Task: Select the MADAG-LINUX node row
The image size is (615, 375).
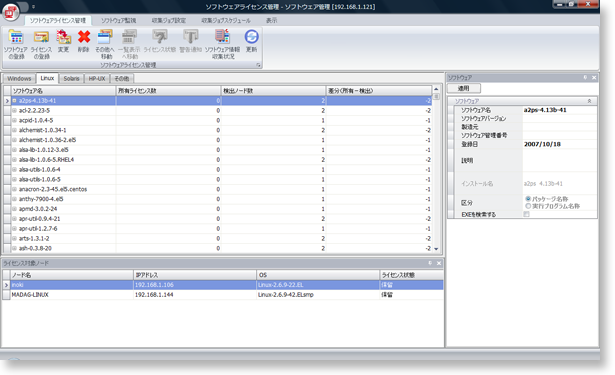Action: click(223, 295)
